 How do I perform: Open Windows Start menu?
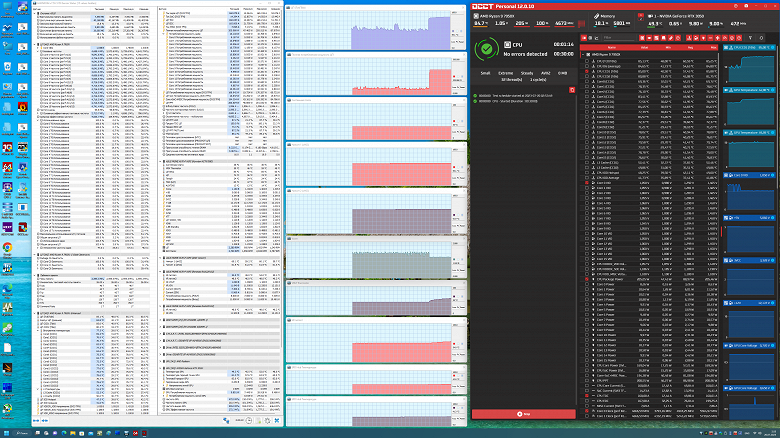pos(5,433)
